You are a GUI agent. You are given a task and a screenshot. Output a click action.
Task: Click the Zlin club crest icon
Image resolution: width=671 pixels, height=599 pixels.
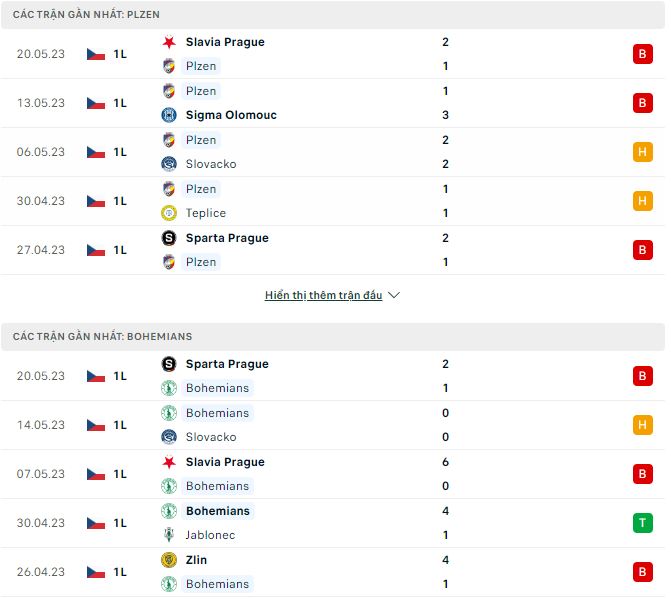click(x=168, y=560)
